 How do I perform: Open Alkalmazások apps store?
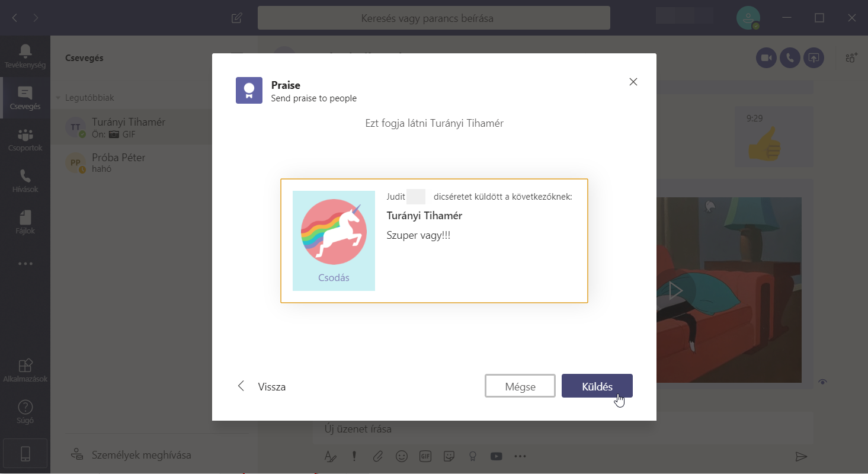point(25,370)
